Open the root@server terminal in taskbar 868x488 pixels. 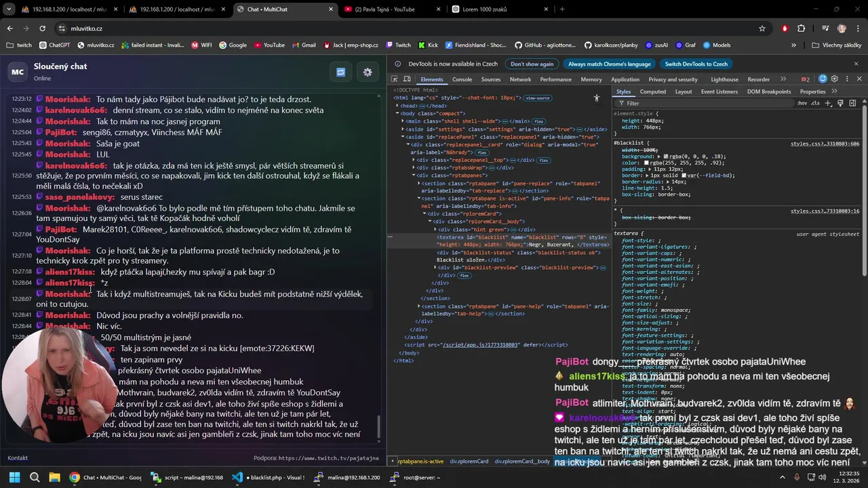[415, 477]
